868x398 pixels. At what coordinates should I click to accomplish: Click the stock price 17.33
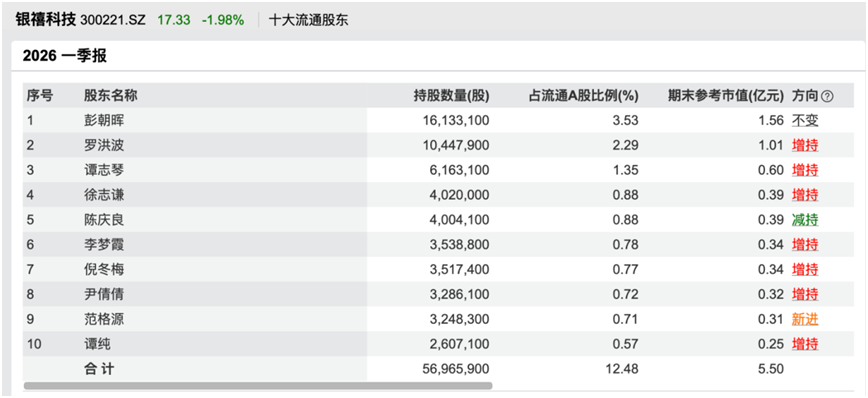[174, 20]
